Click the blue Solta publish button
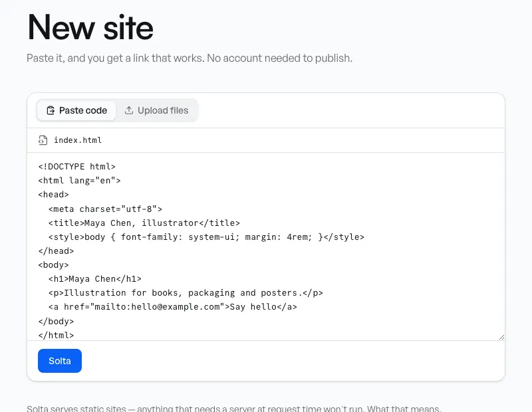Image resolution: width=532 pixels, height=412 pixels. click(x=60, y=361)
